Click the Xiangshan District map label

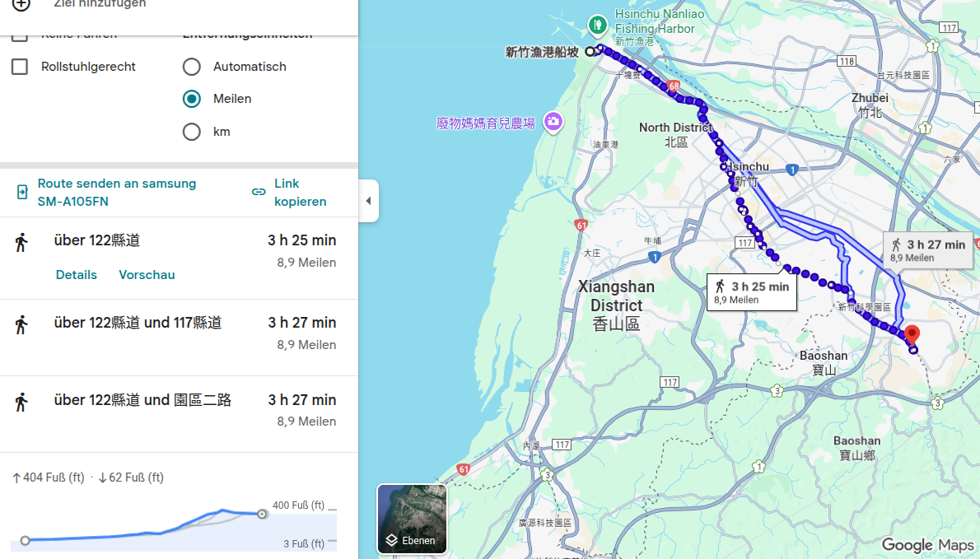pyautogui.click(x=616, y=305)
